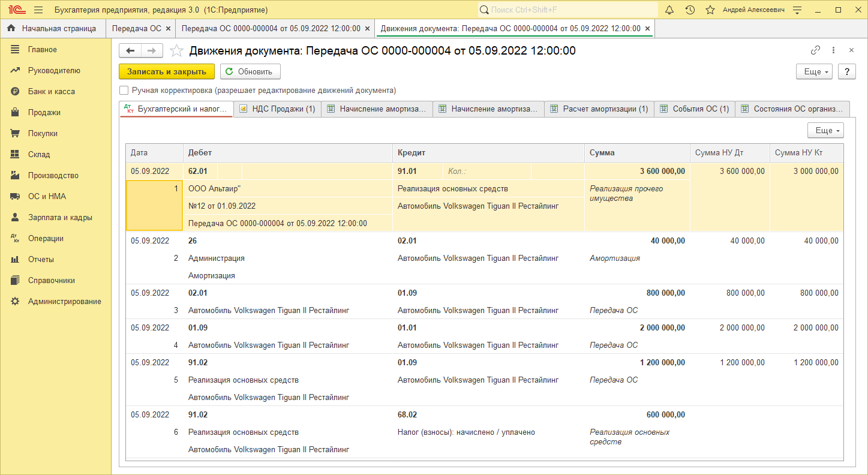
Task: Switch to Расчет амортизации (1) tab
Action: [599, 109]
